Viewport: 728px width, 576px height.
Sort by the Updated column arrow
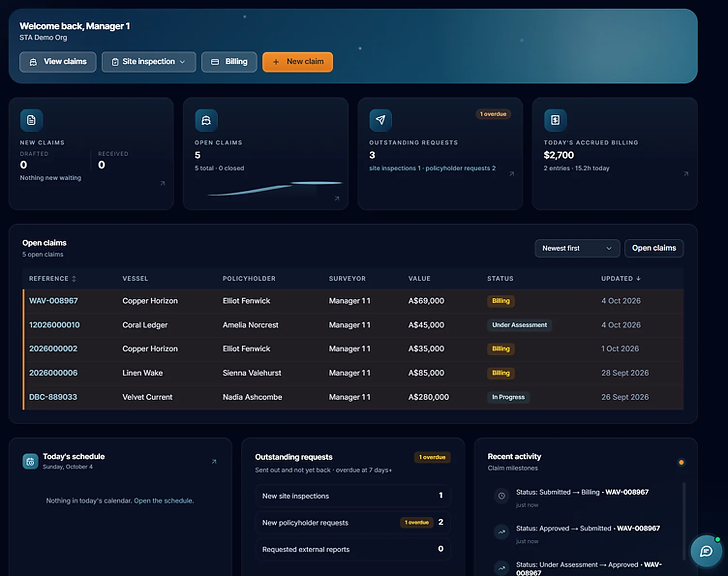[x=638, y=279]
